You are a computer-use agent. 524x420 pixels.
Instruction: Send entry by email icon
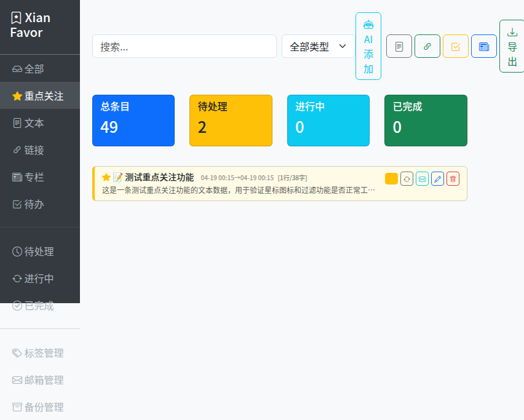tap(422, 179)
